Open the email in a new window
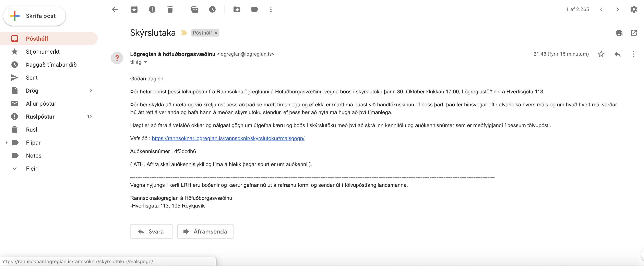 point(634,33)
